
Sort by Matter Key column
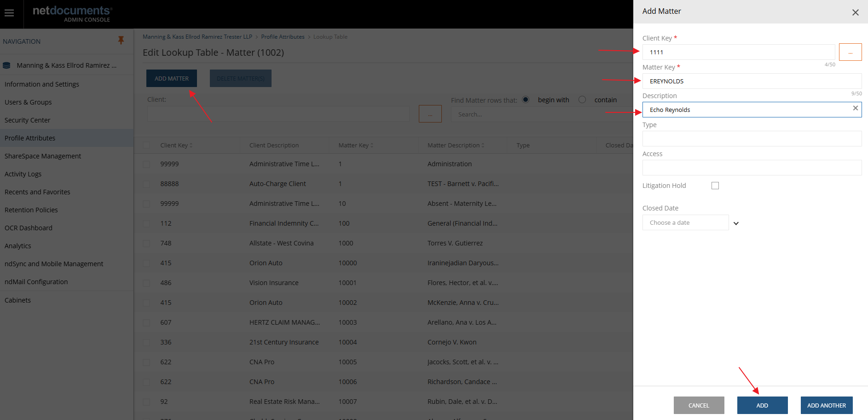pos(356,146)
